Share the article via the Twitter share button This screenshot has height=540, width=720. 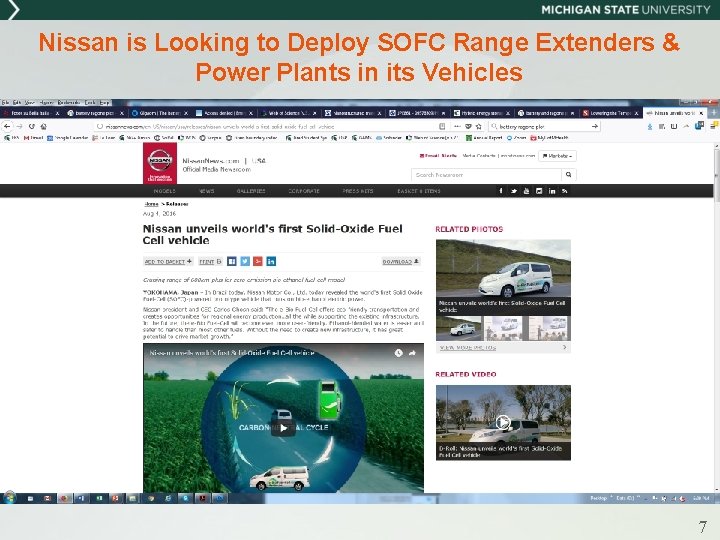(245, 261)
